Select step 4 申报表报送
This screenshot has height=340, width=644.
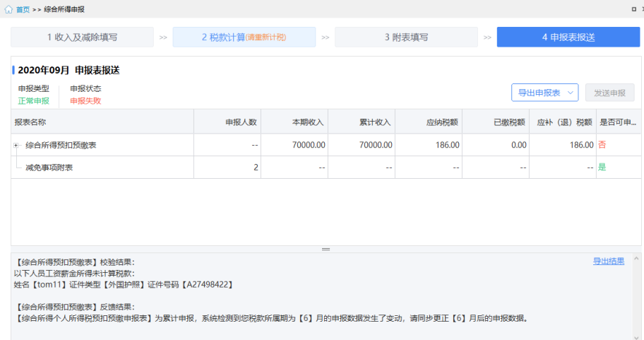568,37
